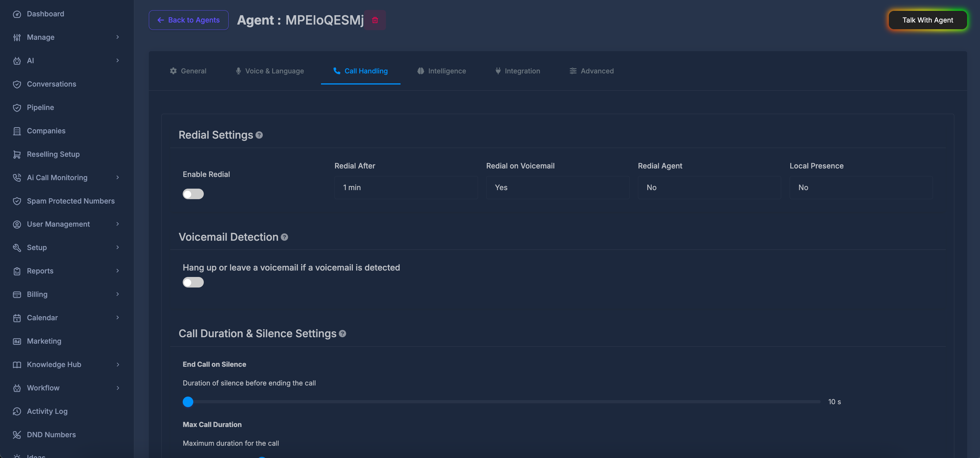Enable the Redial toggle

click(x=193, y=194)
